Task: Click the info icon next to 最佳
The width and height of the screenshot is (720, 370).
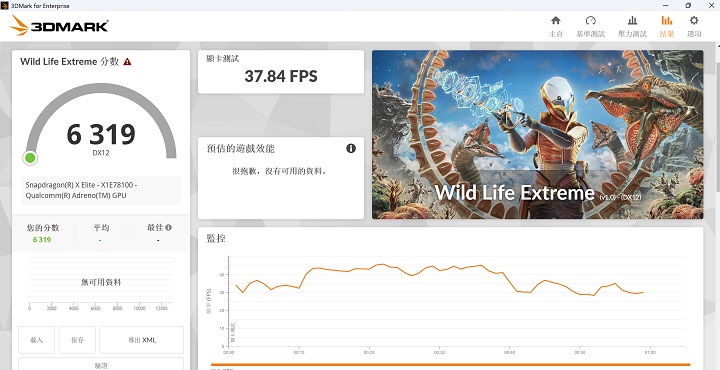Action: coord(169,227)
